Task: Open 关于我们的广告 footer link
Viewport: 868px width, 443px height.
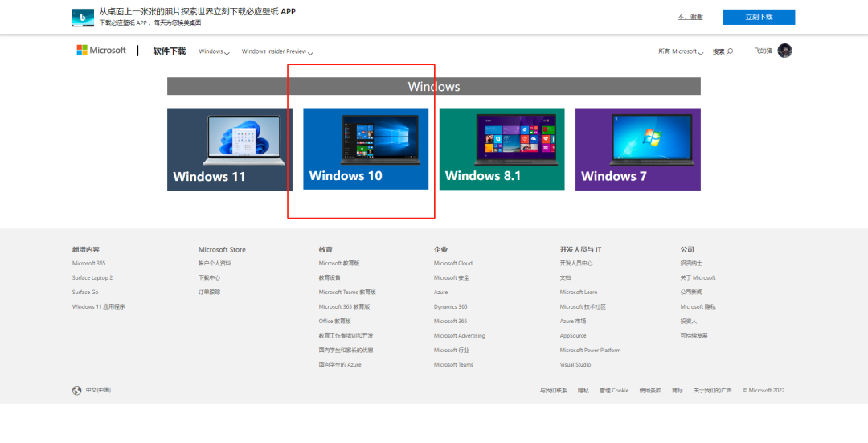Action: coord(713,391)
